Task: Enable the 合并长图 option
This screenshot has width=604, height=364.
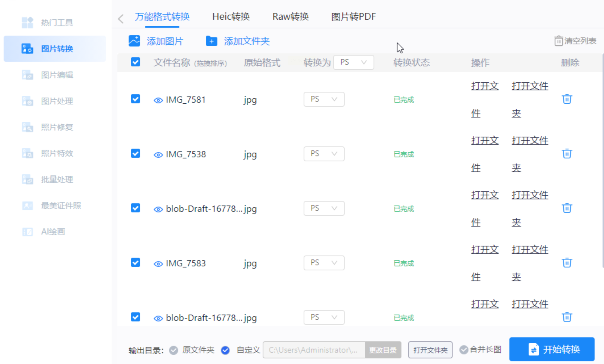Action: 464,350
